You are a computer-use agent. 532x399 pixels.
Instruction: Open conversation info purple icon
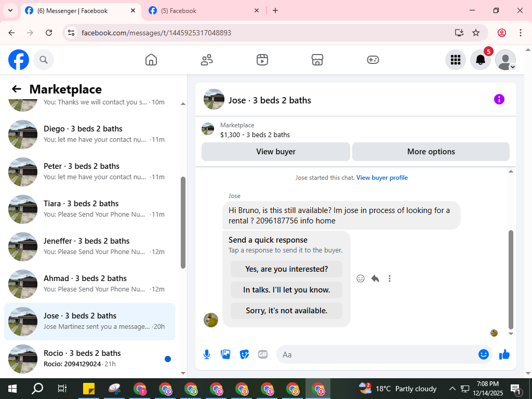[x=499, y=99]
